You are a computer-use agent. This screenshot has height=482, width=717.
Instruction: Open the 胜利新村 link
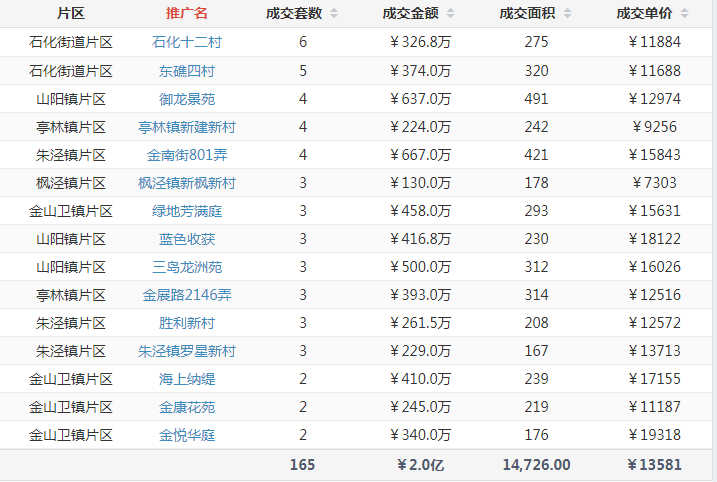(x=187, y=323)
